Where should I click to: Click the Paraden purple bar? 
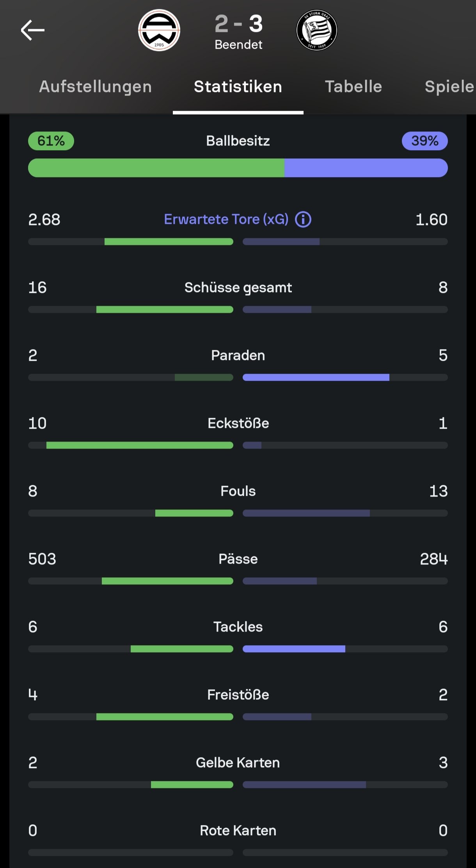(x=316, y=377)
